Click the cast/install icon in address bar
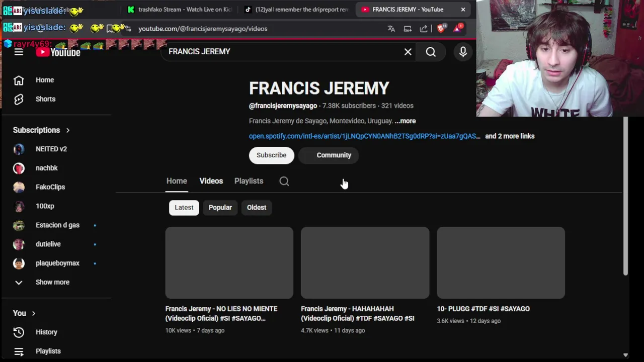The width and height of the screenshot is (644, 362). coord(408,29)
